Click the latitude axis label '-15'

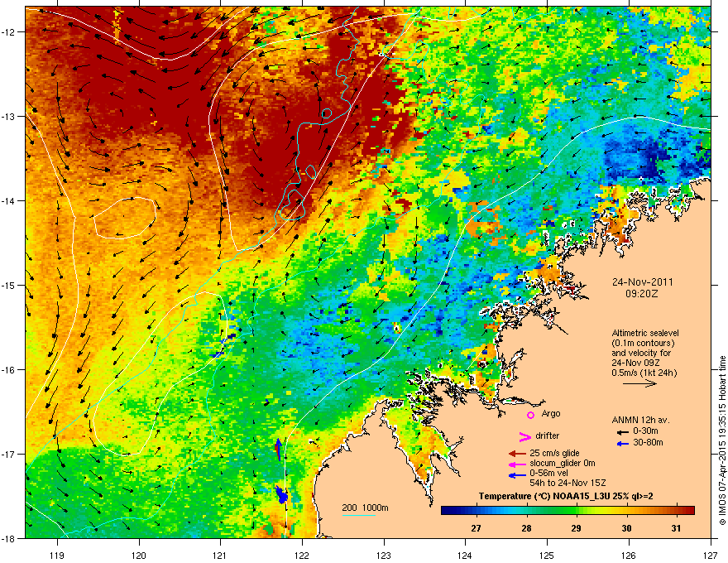(8, 285)
